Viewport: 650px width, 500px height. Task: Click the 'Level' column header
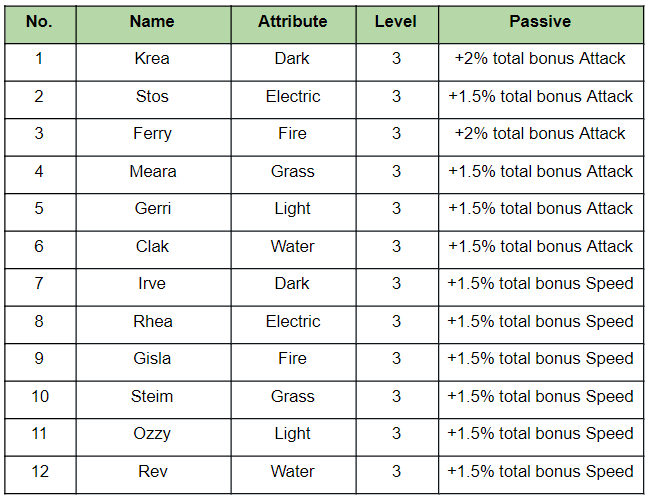pyautogui.click(x=396, y=21)
